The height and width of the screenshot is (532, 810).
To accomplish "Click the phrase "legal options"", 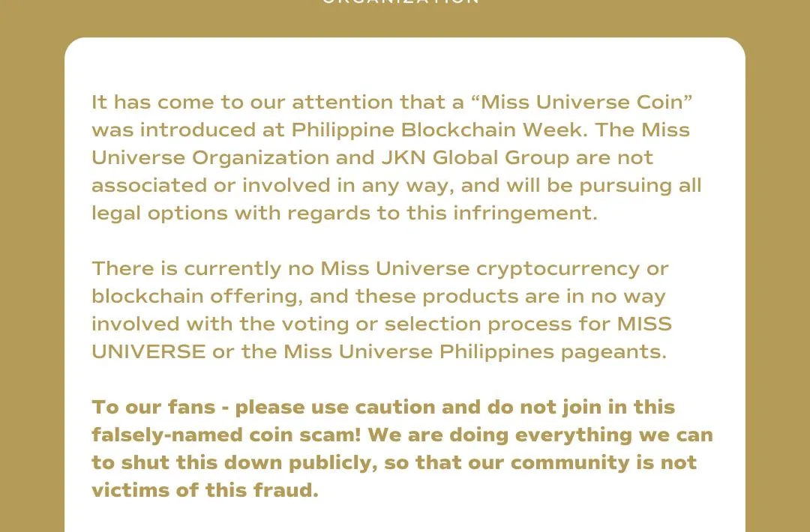I will [x=160, y=214].
